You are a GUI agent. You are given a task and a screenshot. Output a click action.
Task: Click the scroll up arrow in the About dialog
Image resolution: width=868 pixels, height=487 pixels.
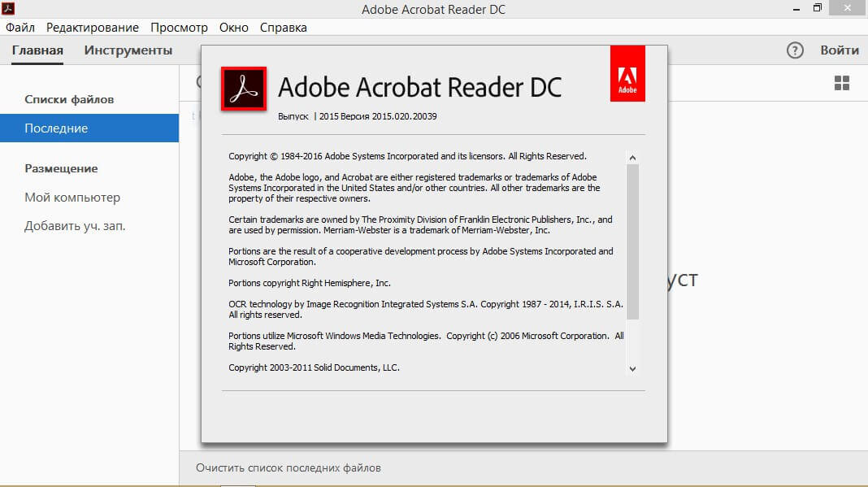(633, 158)
